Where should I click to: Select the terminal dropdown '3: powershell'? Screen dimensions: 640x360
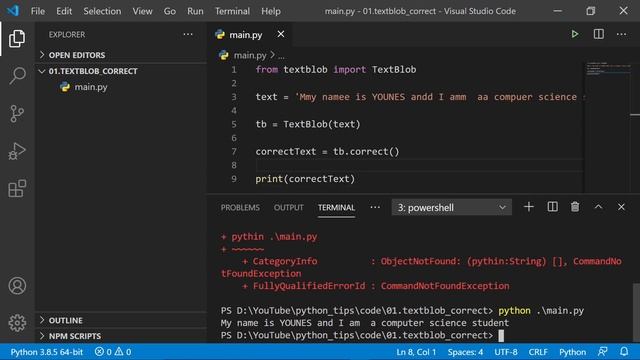coord(451,207)
